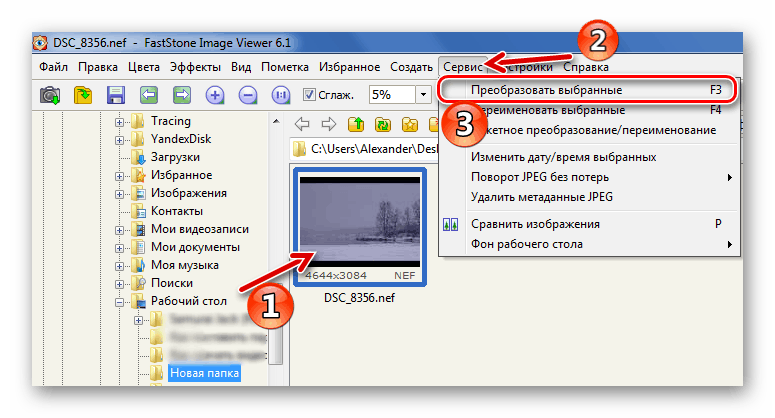
Task: Collapse the Рабочий стол tree node
Action: (x=119, y=302)
